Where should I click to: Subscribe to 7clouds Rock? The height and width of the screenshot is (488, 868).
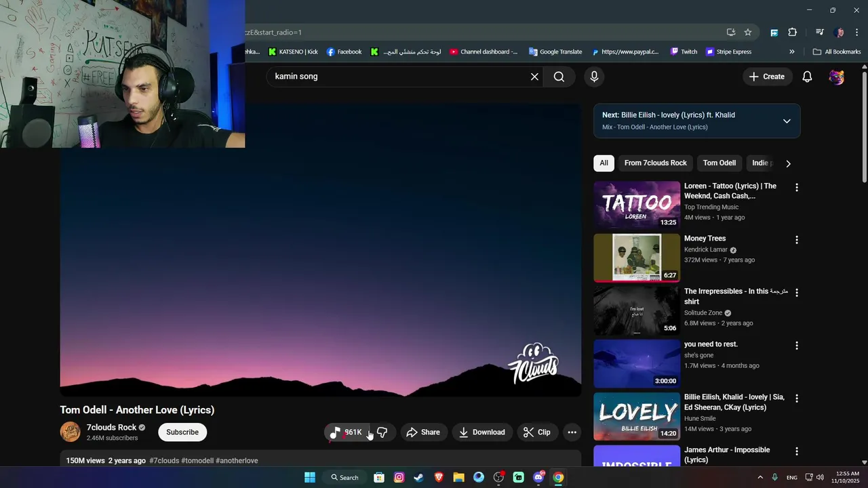point(182,432)
